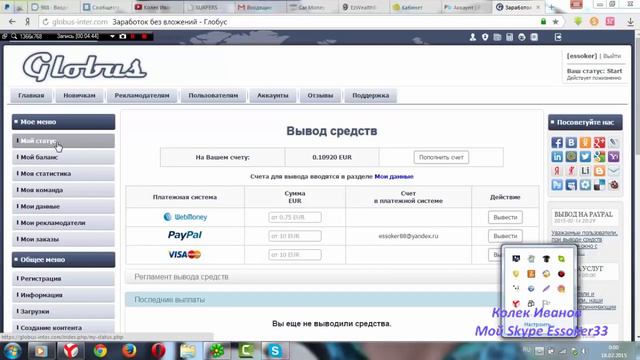Bookmark page with the star icon
This screenshot has width=640, height=360.
tap(556, 22)
